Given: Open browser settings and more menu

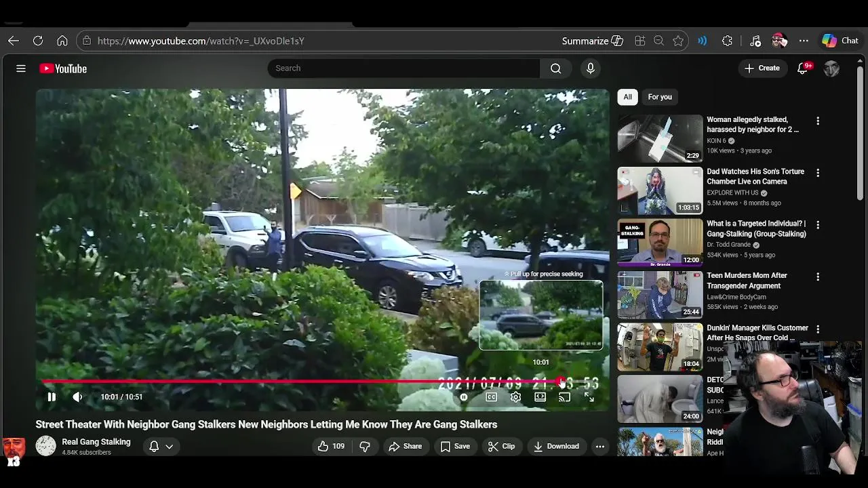Looking at the screenshot, I should click(x=804, y=41).
